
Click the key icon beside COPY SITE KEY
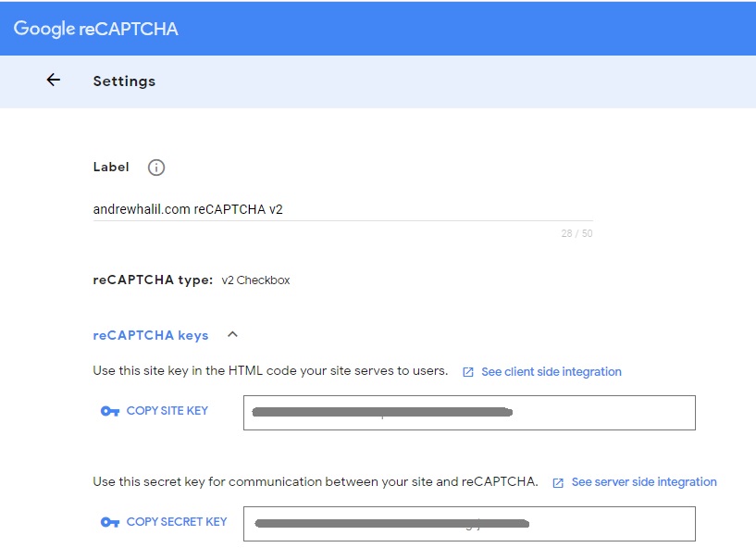110,411
